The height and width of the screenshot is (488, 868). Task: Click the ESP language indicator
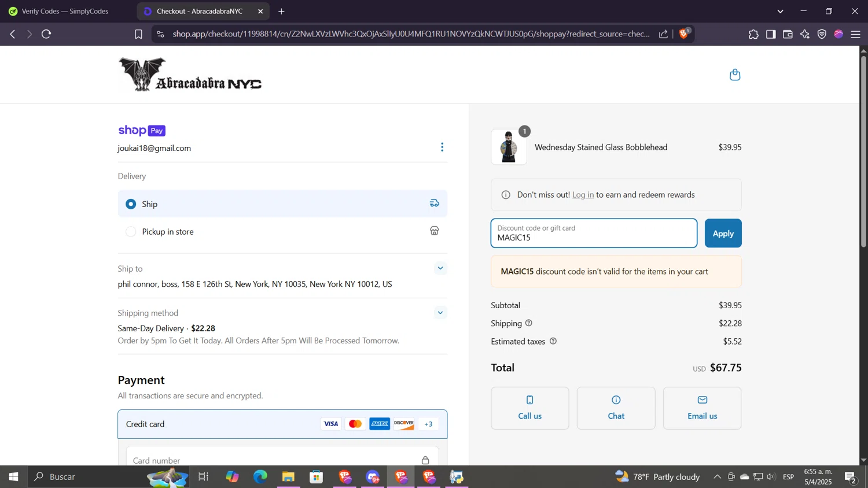788,476
